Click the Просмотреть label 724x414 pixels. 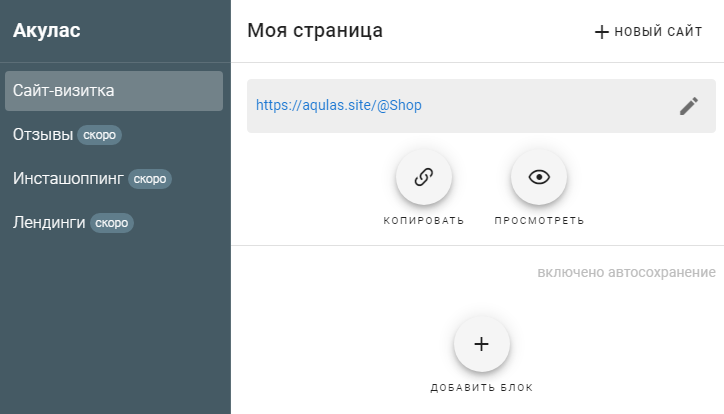(539, 221)
